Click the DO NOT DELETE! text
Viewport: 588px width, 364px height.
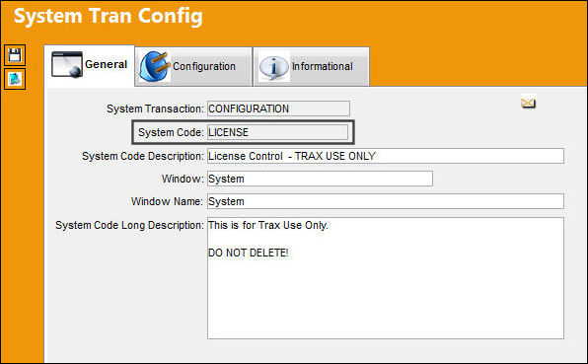[249, 253]
